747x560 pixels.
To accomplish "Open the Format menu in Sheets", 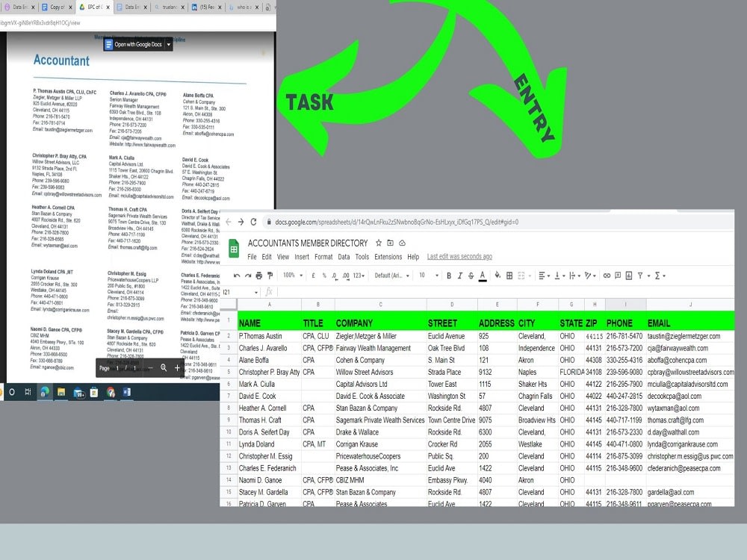I will click(x=323, y=257).
